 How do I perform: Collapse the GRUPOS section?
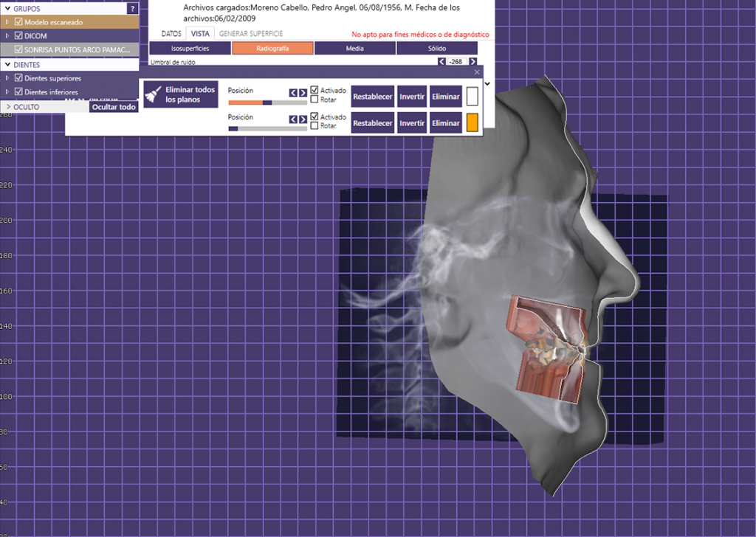pos(7,9)
